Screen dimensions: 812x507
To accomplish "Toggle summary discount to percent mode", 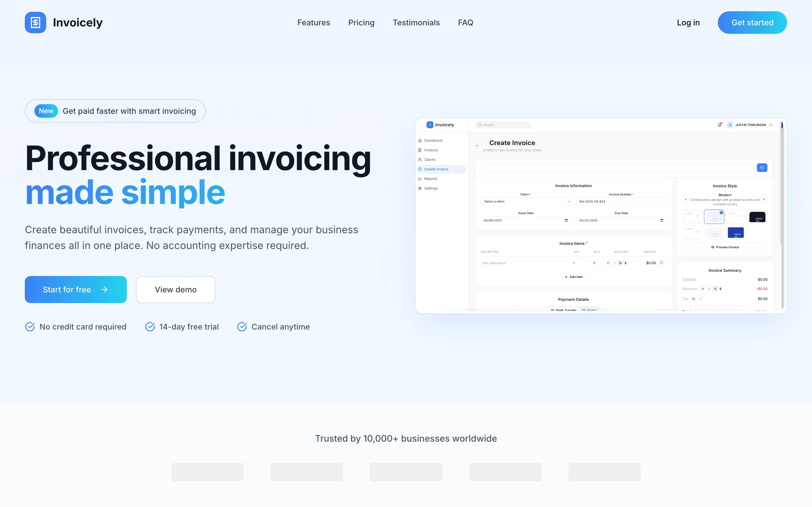I will click(715, 289).
